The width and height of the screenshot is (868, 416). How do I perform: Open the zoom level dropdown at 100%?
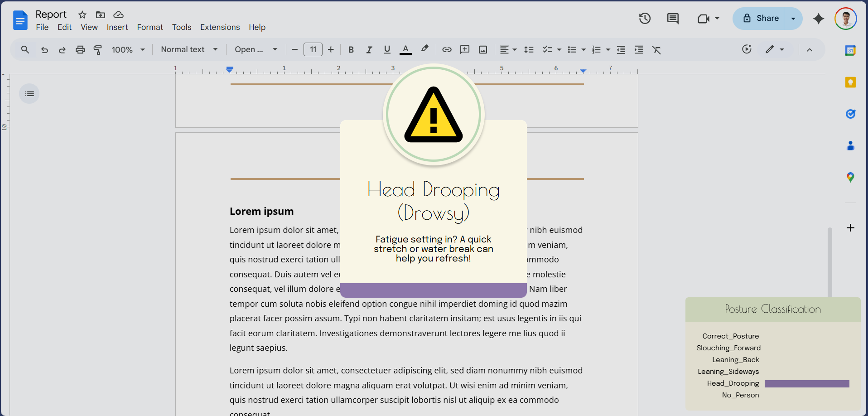[x=128, y=49]
